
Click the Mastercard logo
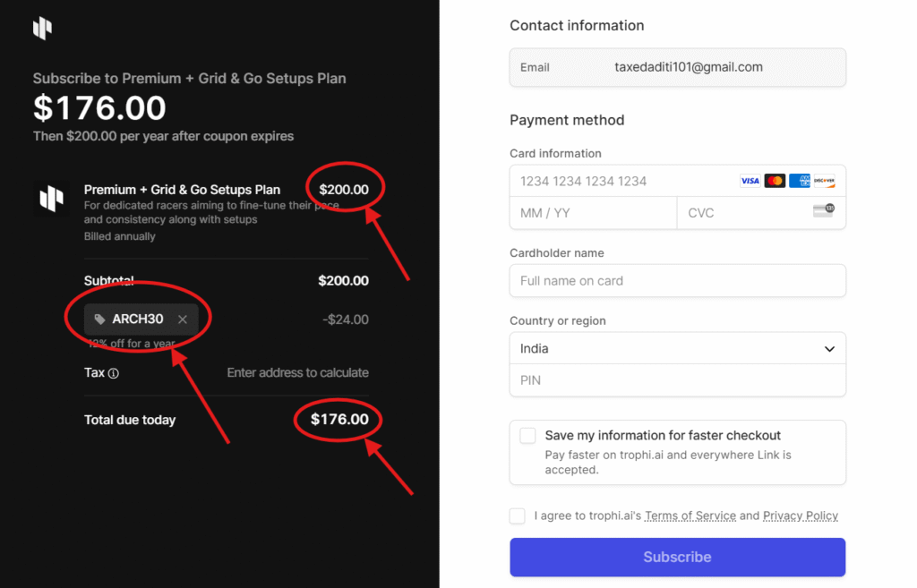[775, 181]
